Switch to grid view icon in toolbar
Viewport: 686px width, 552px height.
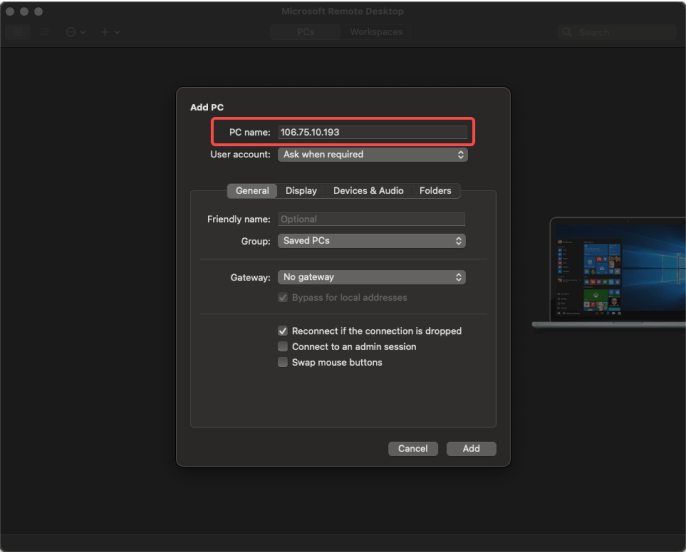point(18,32)
